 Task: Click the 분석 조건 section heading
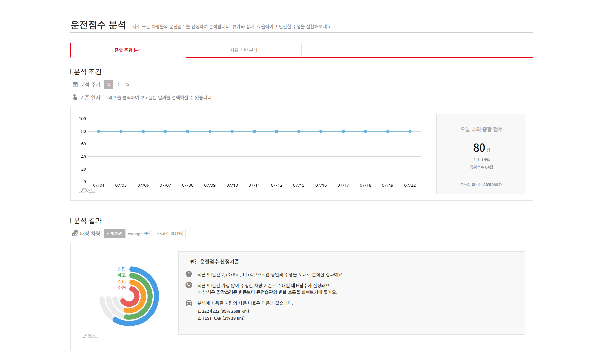pyautogui.click(x=87, y=72)
